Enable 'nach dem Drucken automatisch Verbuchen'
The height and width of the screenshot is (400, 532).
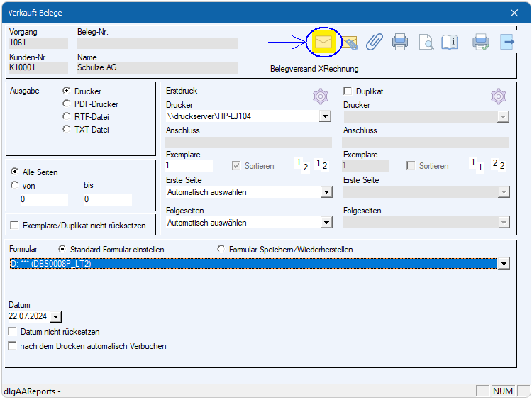coord(12,346)
